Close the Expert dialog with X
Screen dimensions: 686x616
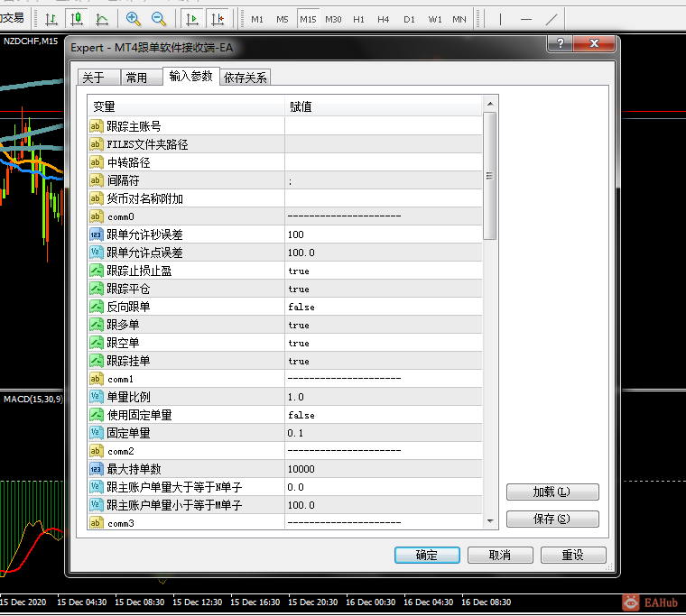[x=594, y=43]
